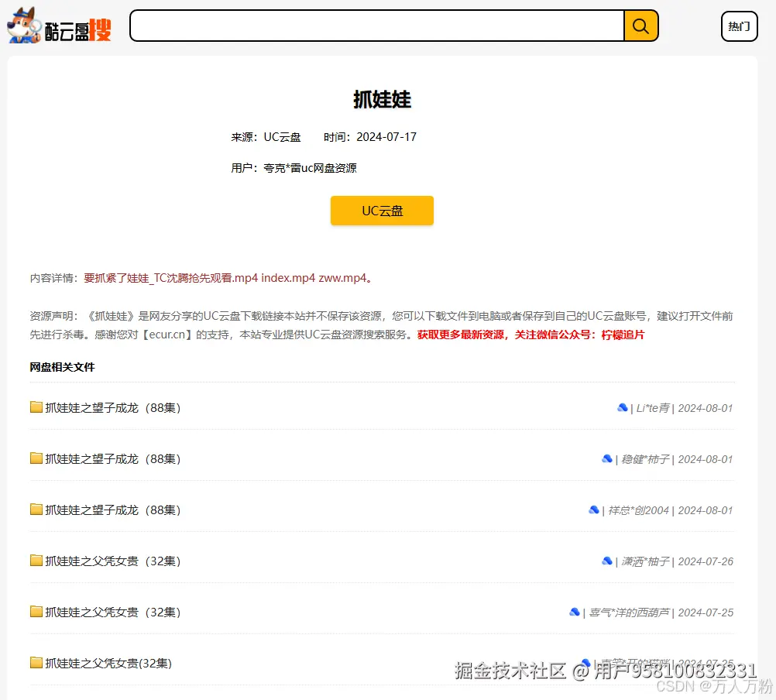776x700 pixels.
Task: Click date 2024-08-01 in 祥总*创2004 row
Action: click(x=706, y=510)
